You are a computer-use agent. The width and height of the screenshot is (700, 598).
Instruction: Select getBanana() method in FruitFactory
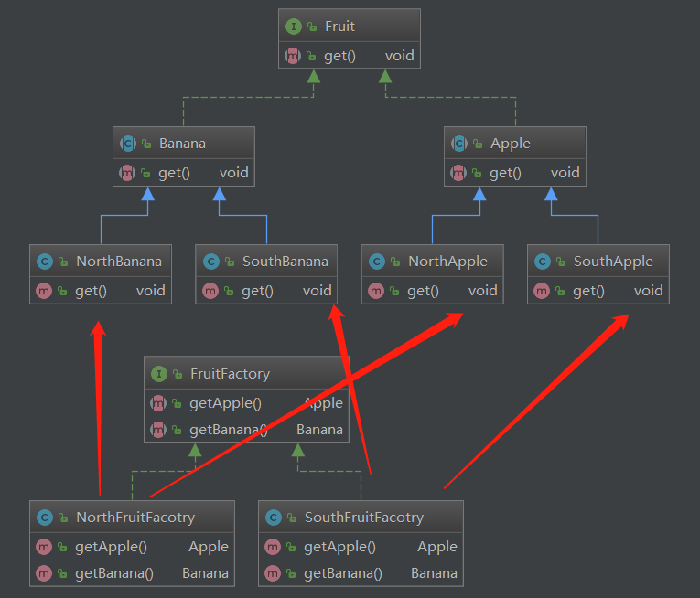tap(228, 430)
